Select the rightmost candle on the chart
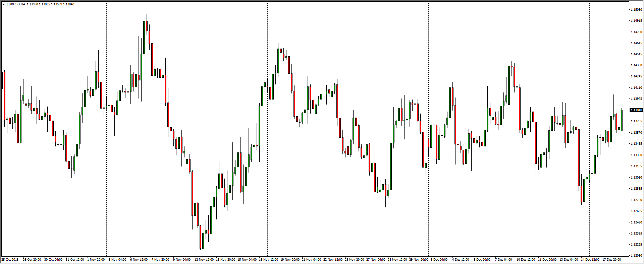644x264 pixels. pos(622,120)
